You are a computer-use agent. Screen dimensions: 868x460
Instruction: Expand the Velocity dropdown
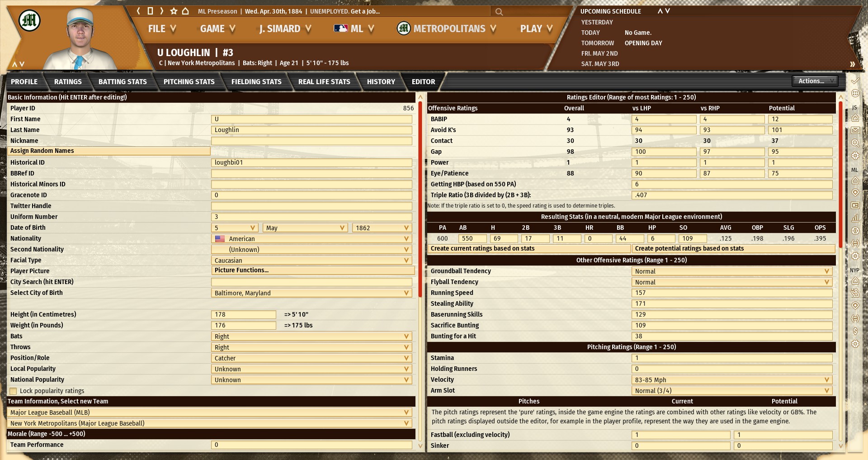pyautogui.click(x=731, y=380)
